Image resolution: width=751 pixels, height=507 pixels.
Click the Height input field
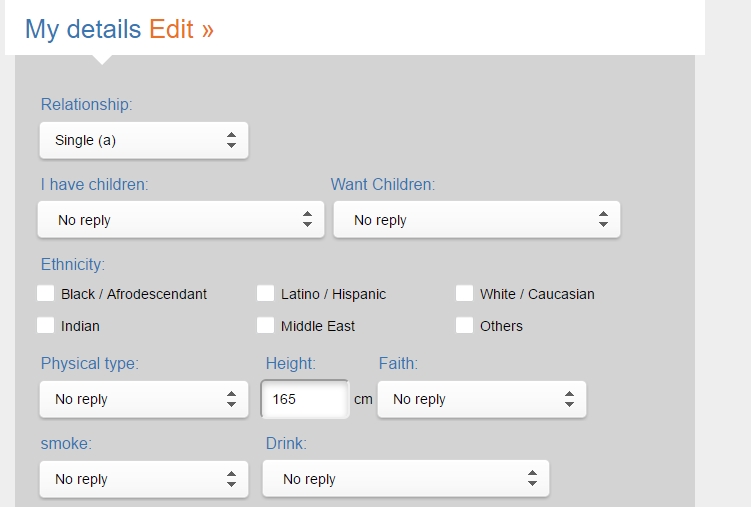tap(304, 399)
